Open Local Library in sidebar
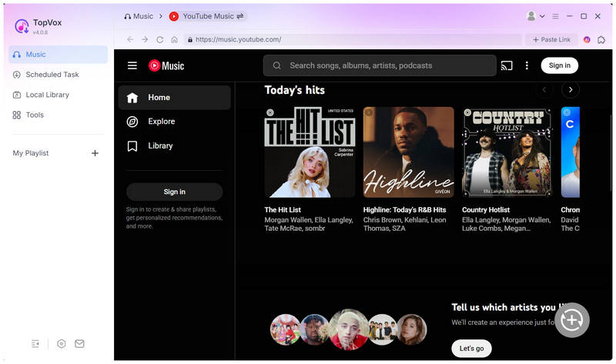616x364 pixels. pyautogui.click(x=59, y=95)
